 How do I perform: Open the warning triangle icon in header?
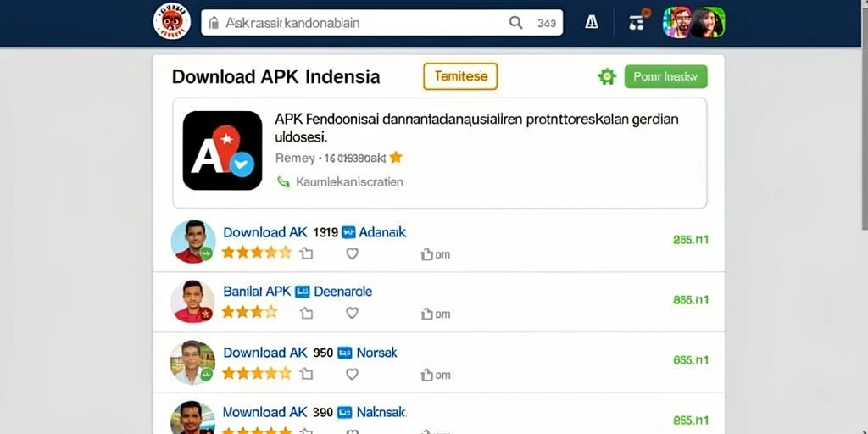click(x=591, y=22)
